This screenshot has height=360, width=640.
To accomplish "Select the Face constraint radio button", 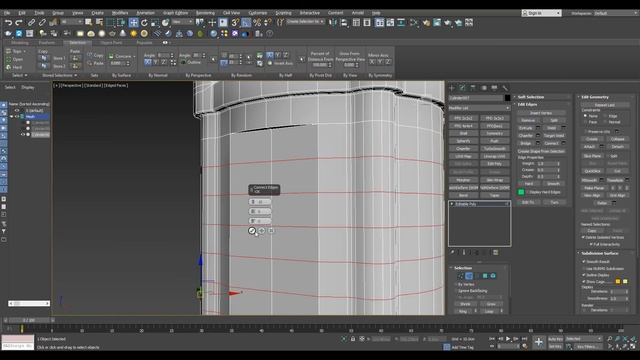I will (x=586, y=122).
